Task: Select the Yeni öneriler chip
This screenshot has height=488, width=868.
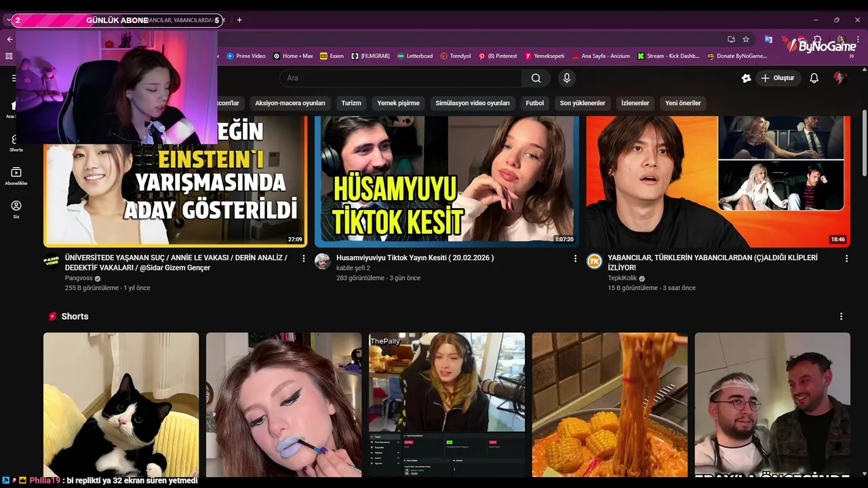Action: (x=683, y=103)
